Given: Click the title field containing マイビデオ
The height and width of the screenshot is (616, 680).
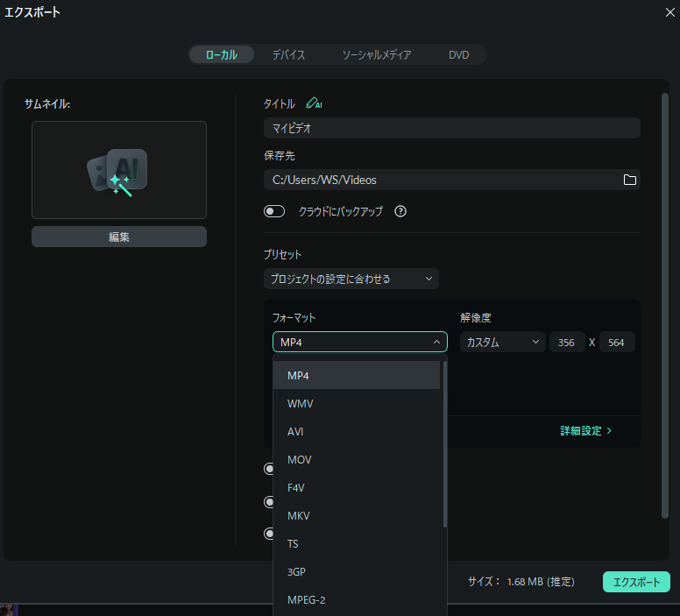Looking at the screenshot, I should [x=452, y=128].
